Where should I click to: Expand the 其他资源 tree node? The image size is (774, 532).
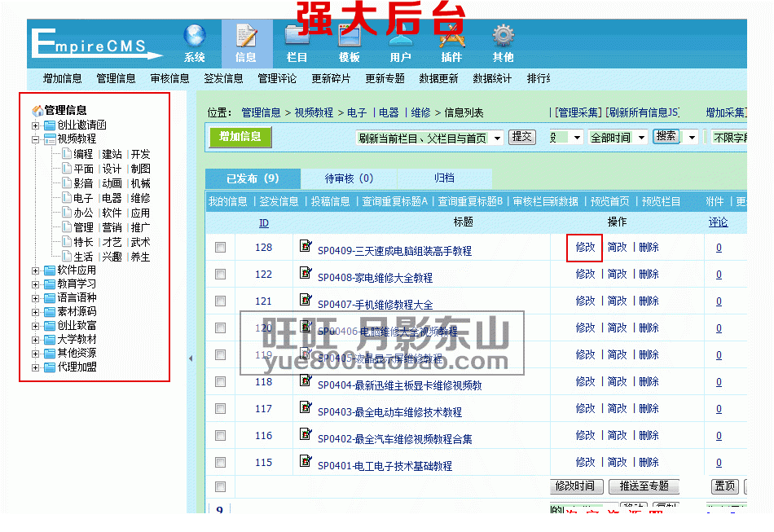35,354
